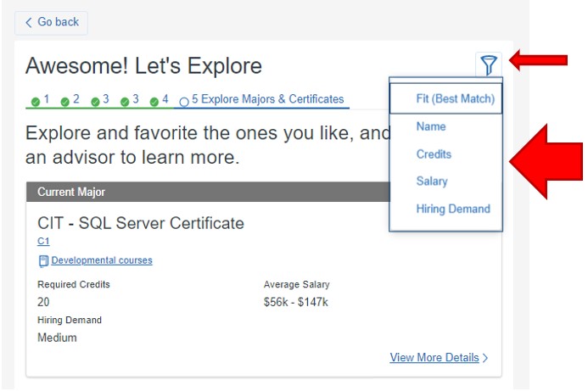Click the Current Major header bar

click(208, 192)
